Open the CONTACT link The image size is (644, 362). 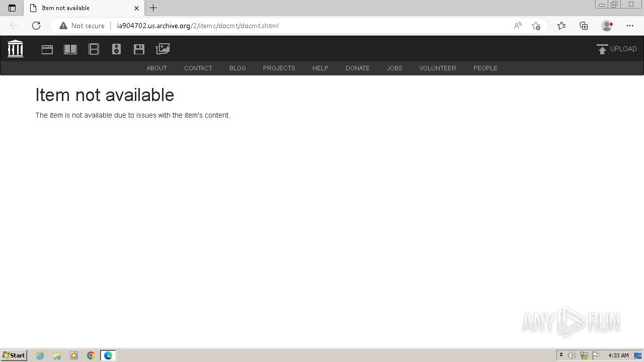198,68
